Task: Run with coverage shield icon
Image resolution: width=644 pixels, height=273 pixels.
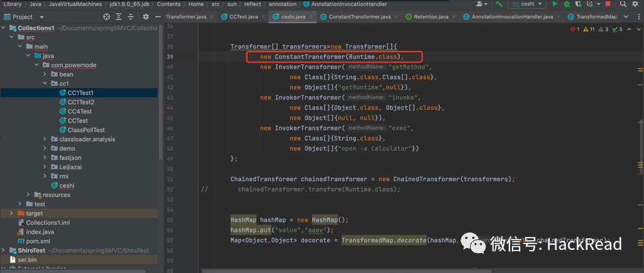Action: [579, 4]
